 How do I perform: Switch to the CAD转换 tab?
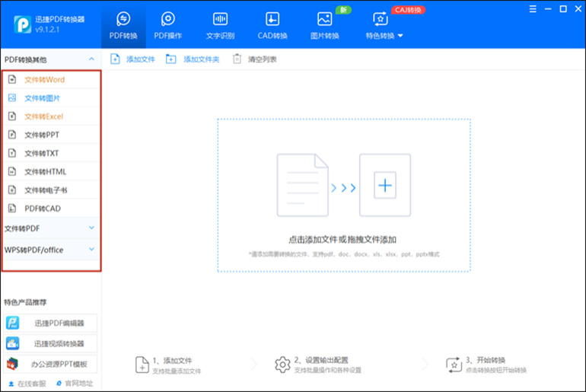(x=272, y=25)
